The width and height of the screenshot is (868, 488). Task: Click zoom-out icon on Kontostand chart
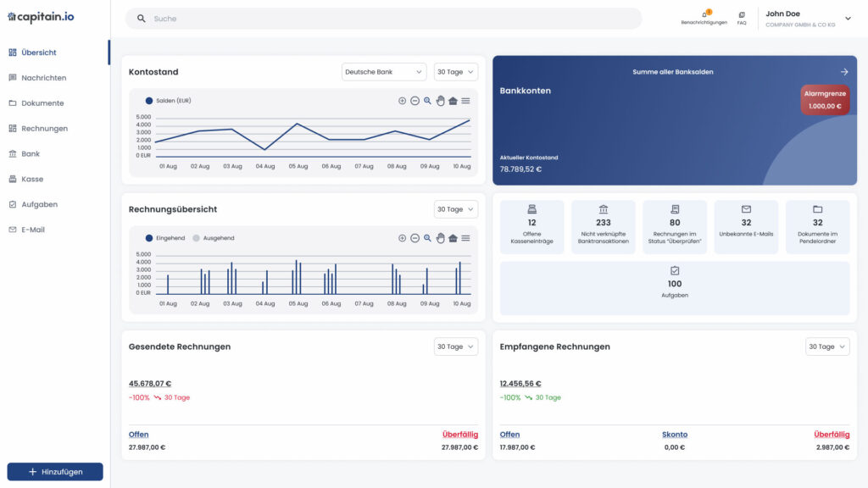point(415,101)
